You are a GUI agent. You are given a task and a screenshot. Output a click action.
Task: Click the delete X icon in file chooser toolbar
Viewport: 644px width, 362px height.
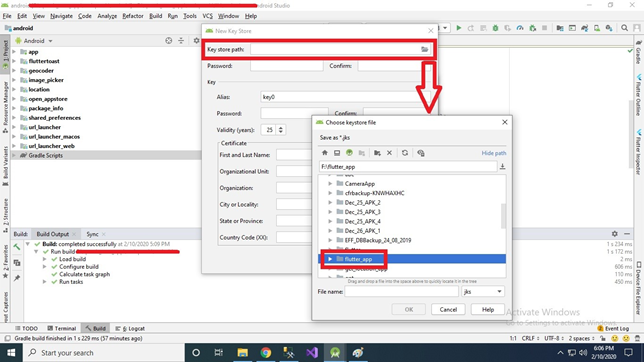pyautogui.click(x=389, y=153)
